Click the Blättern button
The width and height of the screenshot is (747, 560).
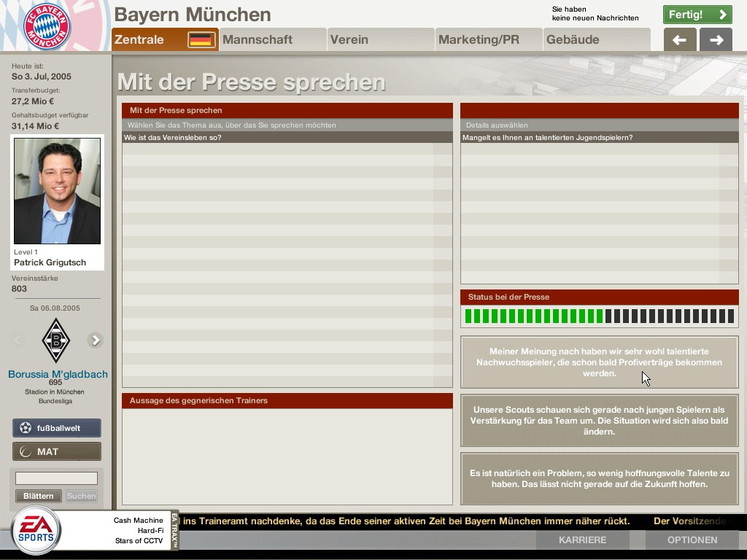click(x=39, y=496)
